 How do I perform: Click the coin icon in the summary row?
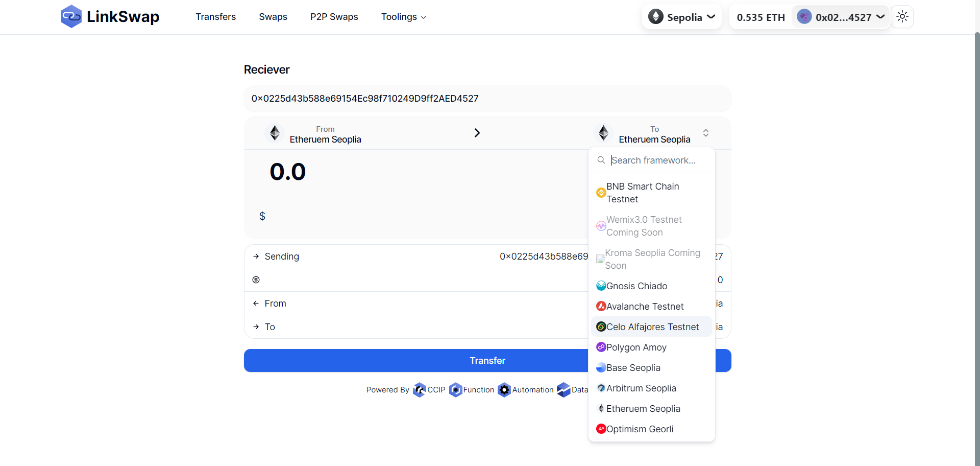(256, 279)
